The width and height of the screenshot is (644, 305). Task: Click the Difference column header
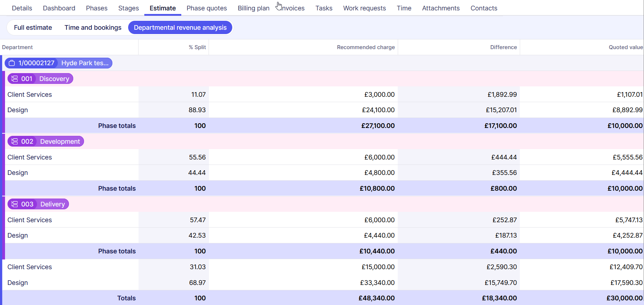(503, 47)
